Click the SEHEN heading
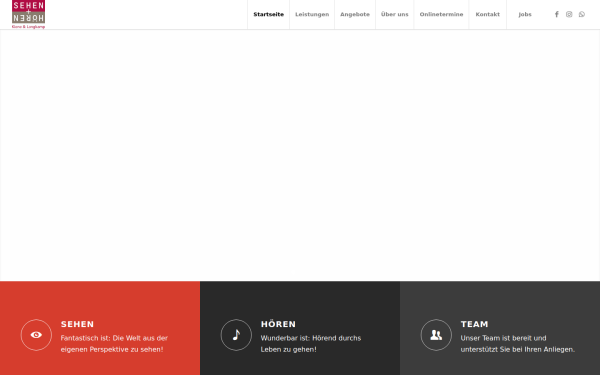 (77, 324)
